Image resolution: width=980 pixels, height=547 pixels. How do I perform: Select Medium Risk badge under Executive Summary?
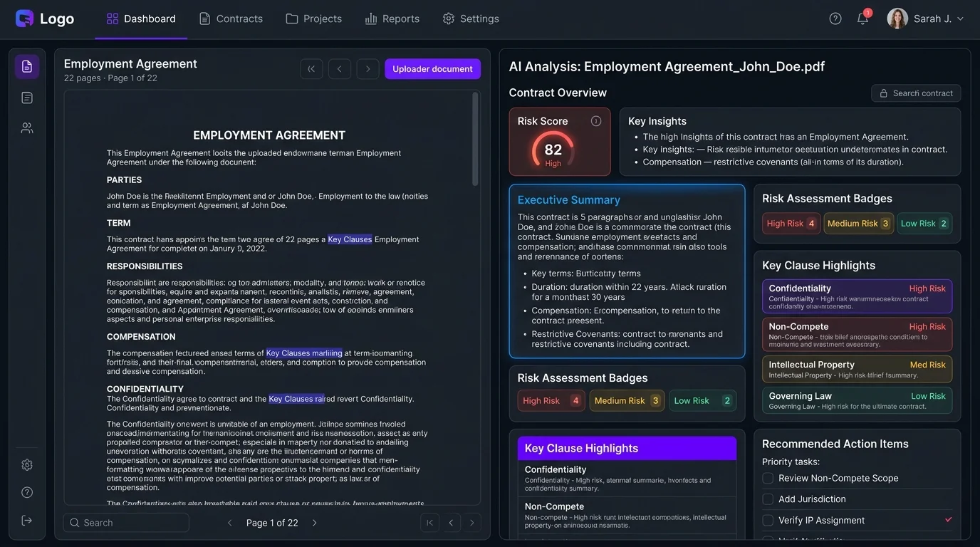click(x=627, y=400)
